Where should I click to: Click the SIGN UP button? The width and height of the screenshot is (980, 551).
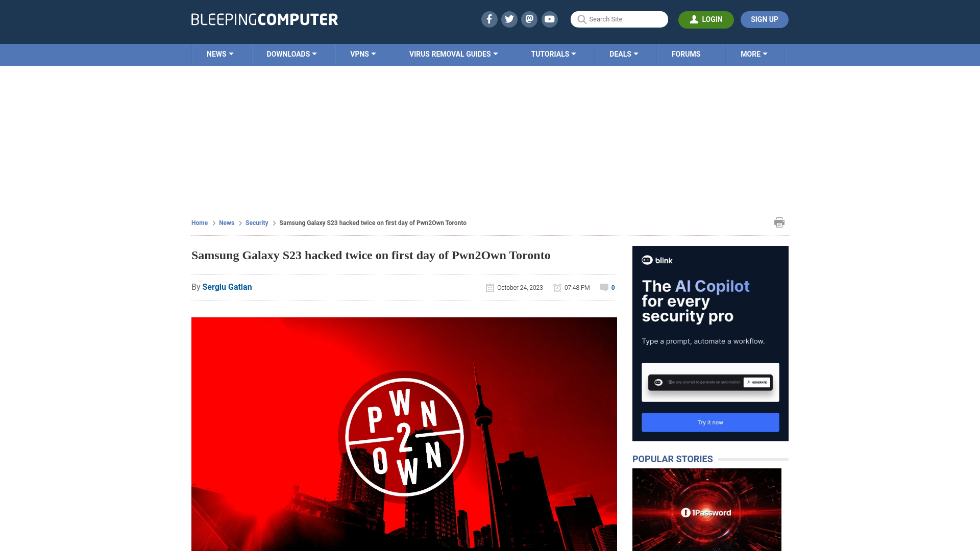(765, 19)
